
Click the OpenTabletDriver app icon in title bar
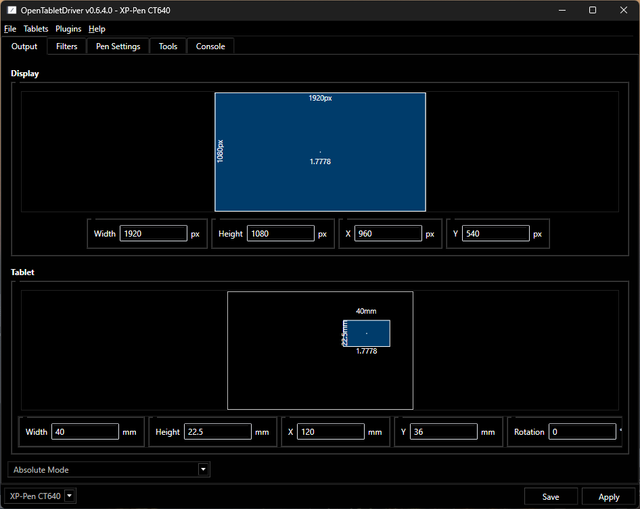[12, 10]
